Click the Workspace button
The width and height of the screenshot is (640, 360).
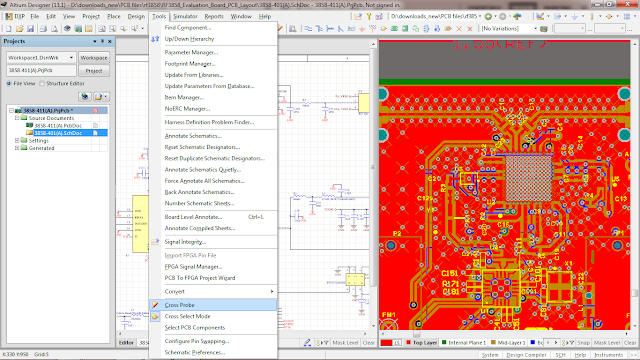(94, 58)
